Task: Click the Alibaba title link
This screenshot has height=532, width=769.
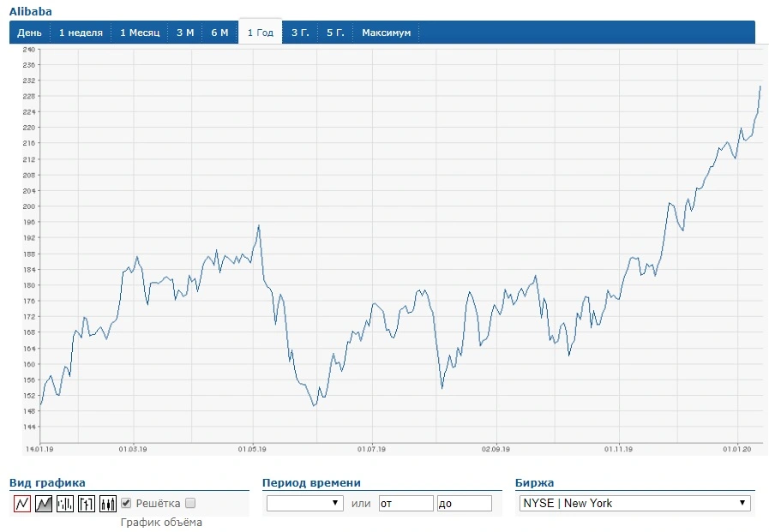Action: point(30,11)
